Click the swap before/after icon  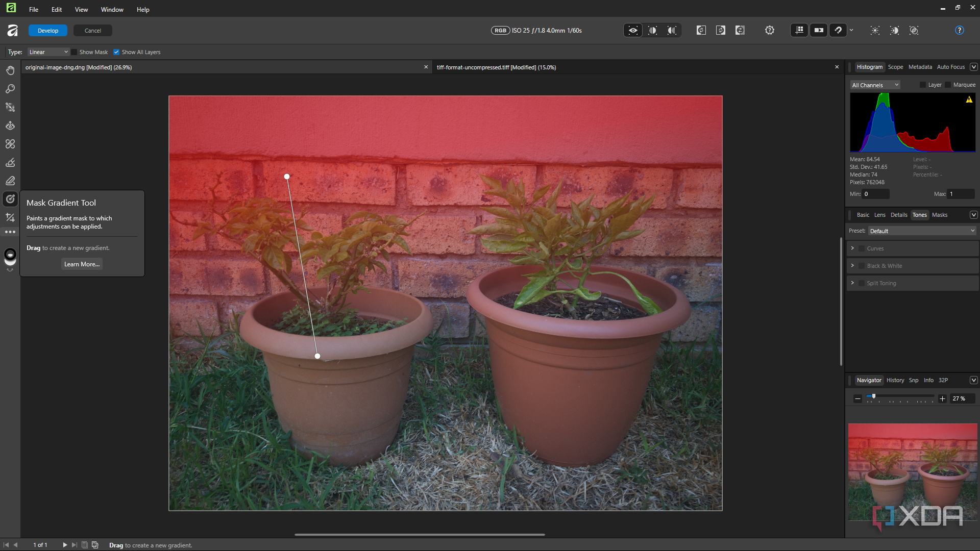(x=740, y=31)
